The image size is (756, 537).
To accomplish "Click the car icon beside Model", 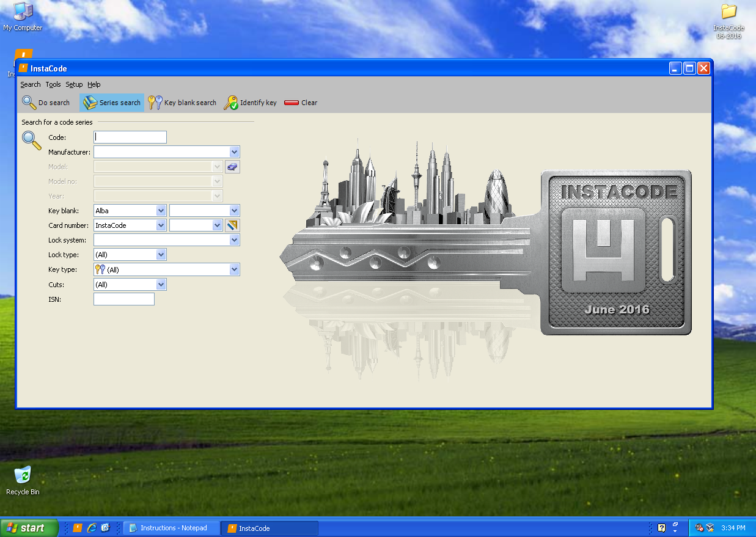I will pyautogui.click(x=232, y=167).
